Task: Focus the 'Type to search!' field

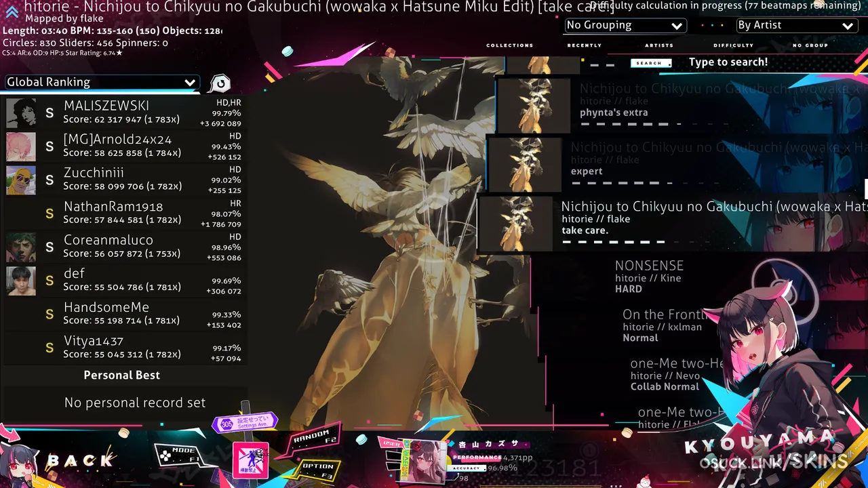Action: [x=728, y=62]
